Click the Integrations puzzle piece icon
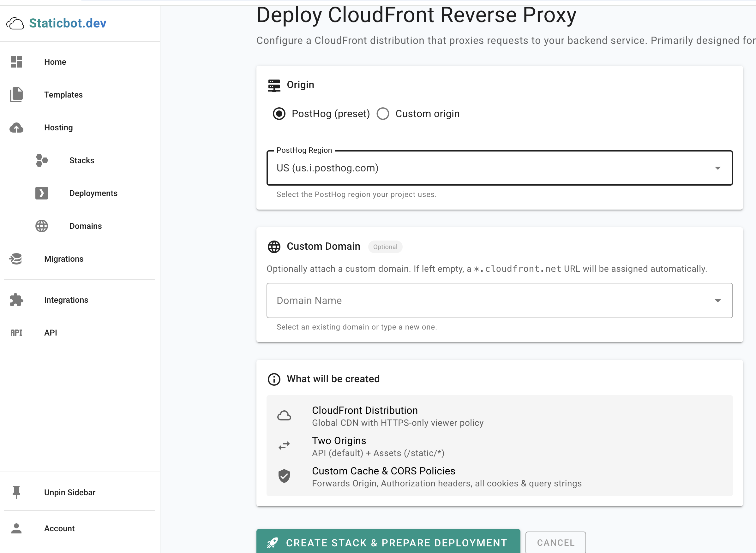 [16, 300]
